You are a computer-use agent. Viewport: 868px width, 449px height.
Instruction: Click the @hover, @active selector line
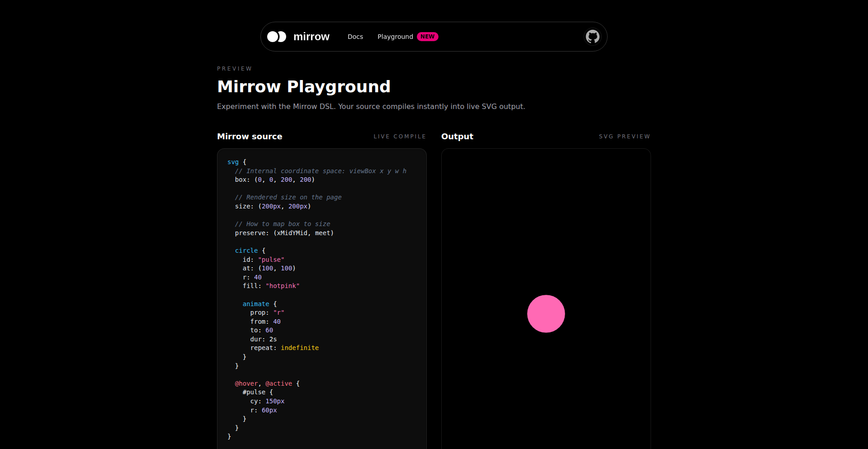click(x=267, y=383)
